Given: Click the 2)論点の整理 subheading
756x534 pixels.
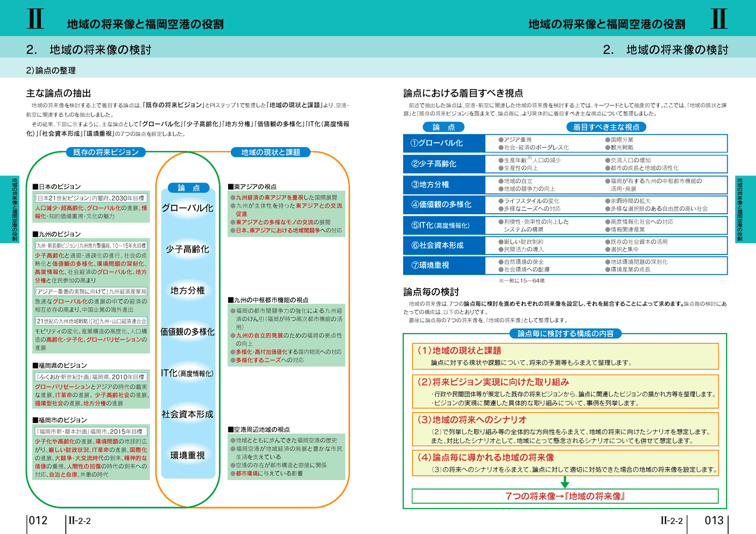Looking at the screenshot, I should (x=51, y=70).
